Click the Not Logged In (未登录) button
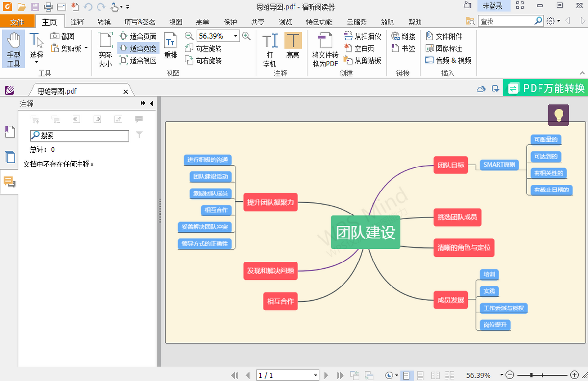The image size is (588, 381). click(x=492, y=6)
